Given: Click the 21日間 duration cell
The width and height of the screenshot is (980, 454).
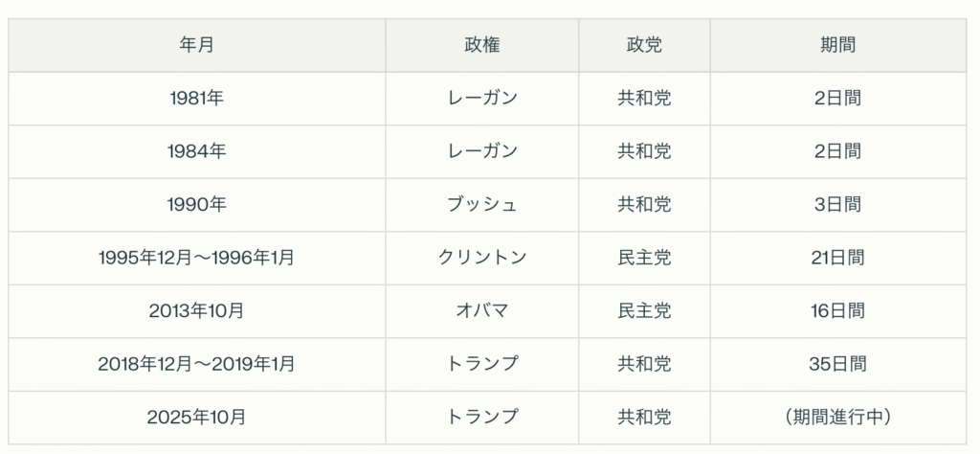Looking at the screenshot, I should click(x=837, y=258).
